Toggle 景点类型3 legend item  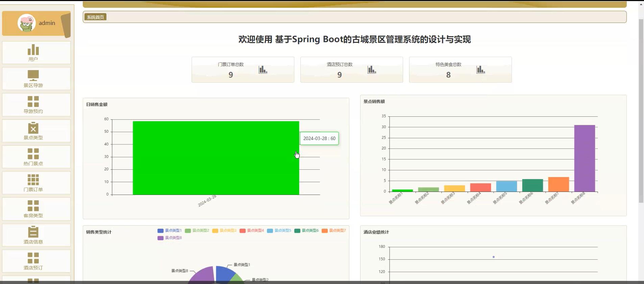click(224, 231)
